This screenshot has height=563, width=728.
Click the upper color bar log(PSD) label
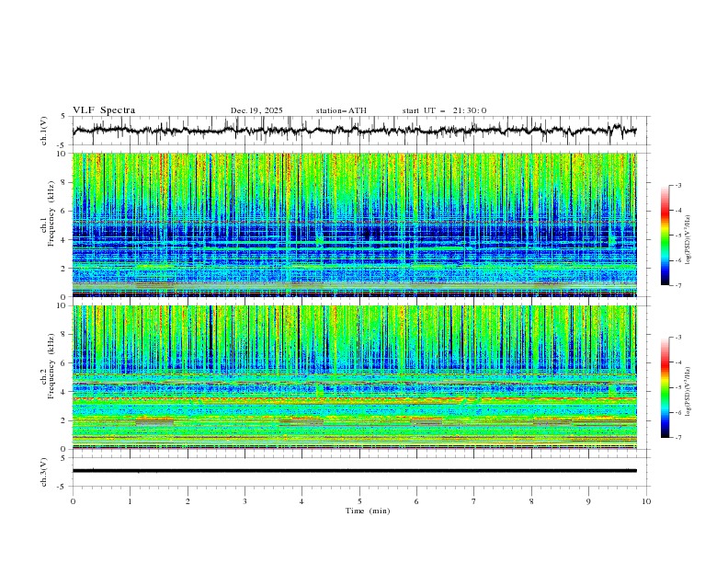[x=688, y=240]
